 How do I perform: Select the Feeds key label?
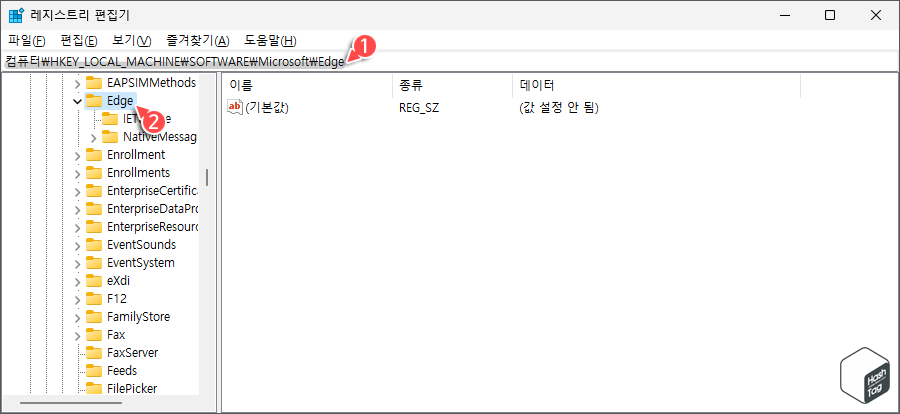coord(122,371)
